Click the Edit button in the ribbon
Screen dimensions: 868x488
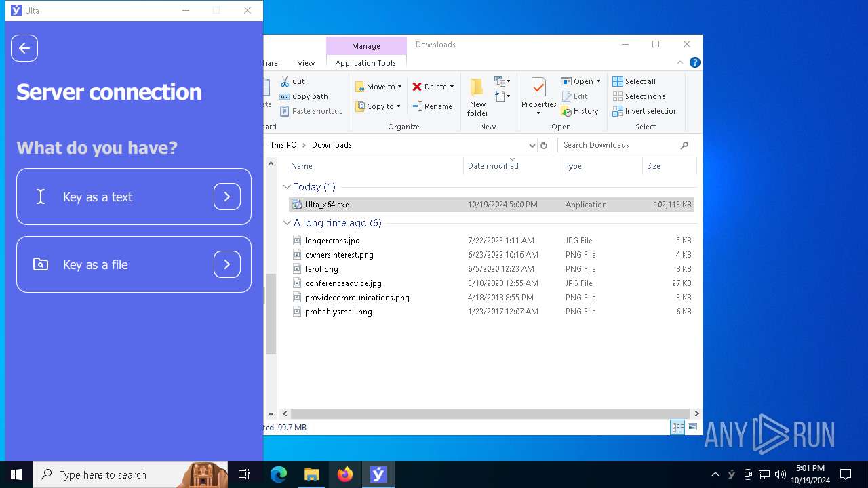tap(574, 96)
